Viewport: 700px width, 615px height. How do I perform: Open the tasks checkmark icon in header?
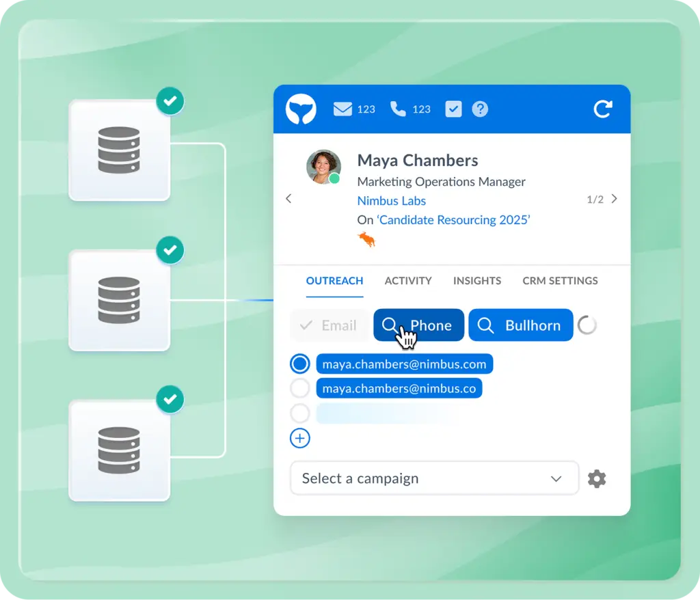pyautogui.click(x=453, y=109)
